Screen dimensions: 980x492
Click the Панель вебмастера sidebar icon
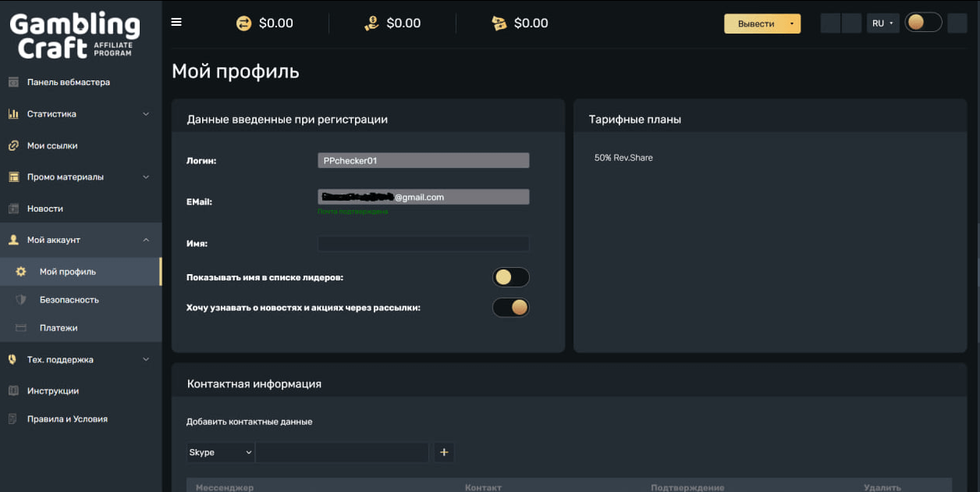coord(13,82)
